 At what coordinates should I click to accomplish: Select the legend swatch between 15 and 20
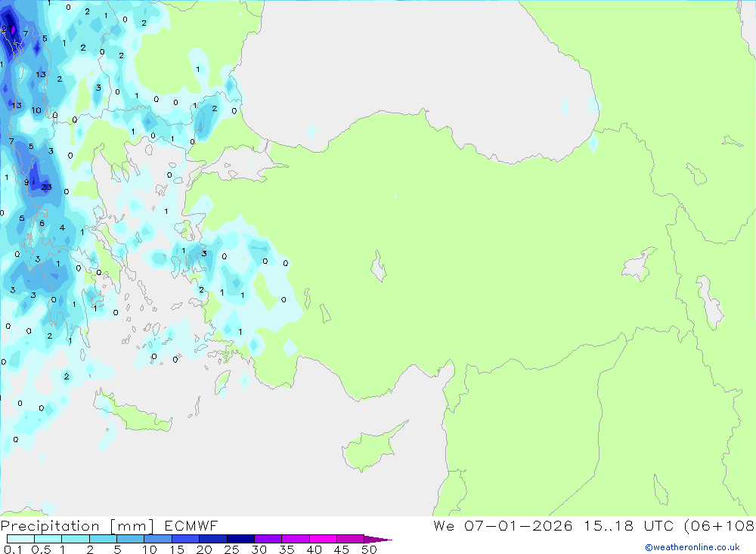point(186,539)
